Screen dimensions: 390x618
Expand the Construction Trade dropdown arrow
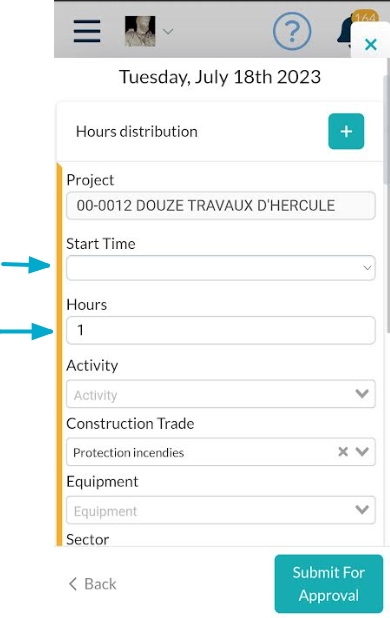[362, 451]
